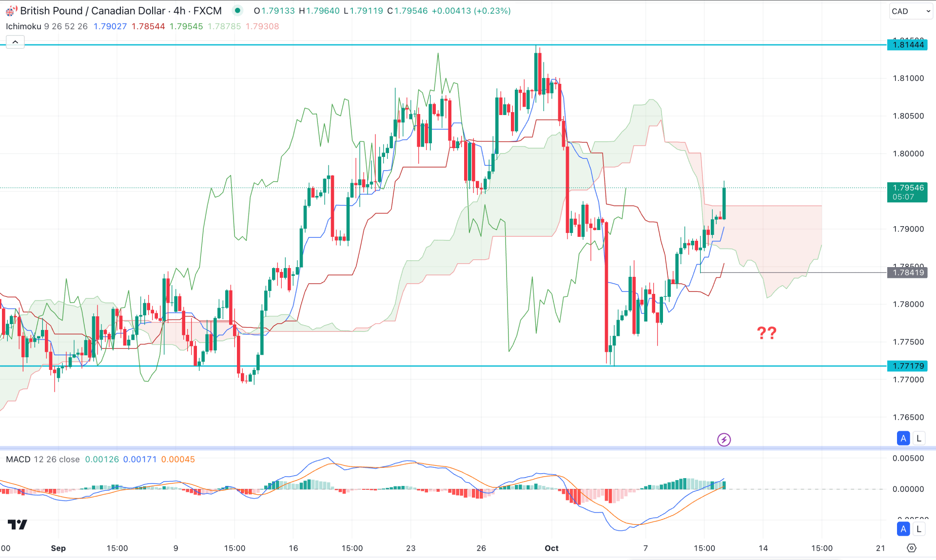Screen dimensions: 936x560
Task: Click the Ichimoku lagging span value 1.79545
Action: (x=186, y=26)
